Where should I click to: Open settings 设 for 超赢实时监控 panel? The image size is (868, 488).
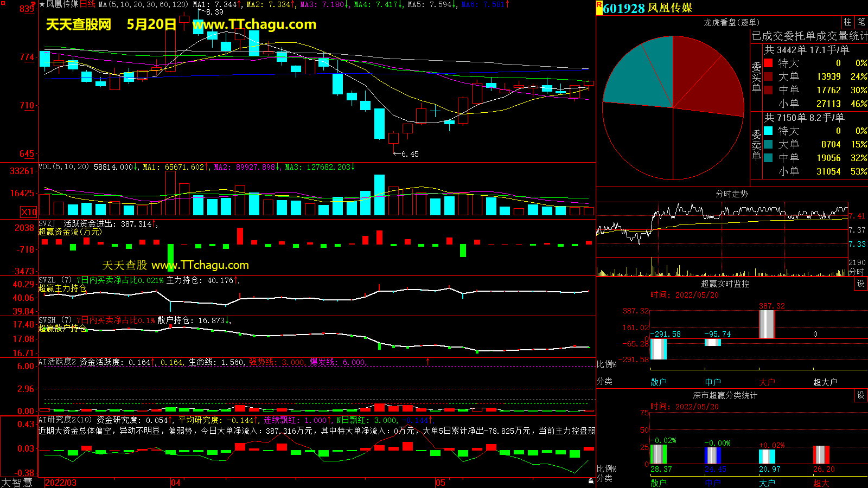tap(861, 284)
